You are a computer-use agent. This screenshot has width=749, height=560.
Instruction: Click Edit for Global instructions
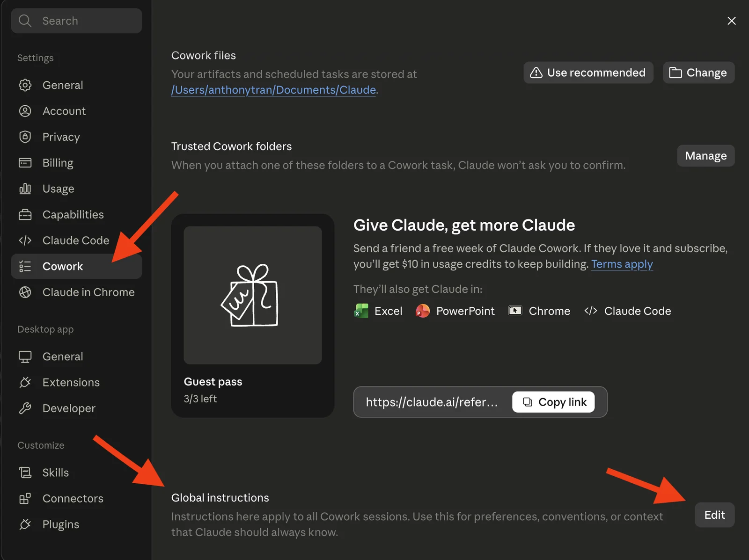click(x=714, y=515)
